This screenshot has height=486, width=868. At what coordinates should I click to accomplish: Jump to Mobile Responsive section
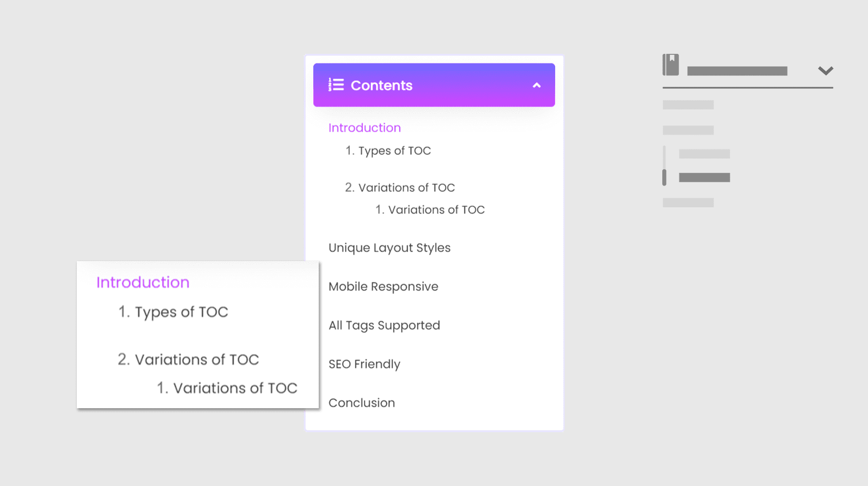383,286
